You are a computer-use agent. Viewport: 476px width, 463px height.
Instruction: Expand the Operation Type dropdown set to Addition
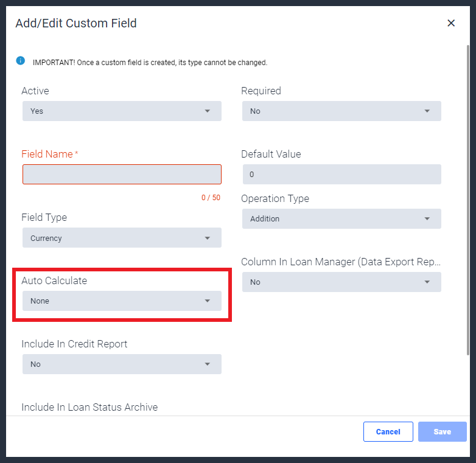coord(341,219)
